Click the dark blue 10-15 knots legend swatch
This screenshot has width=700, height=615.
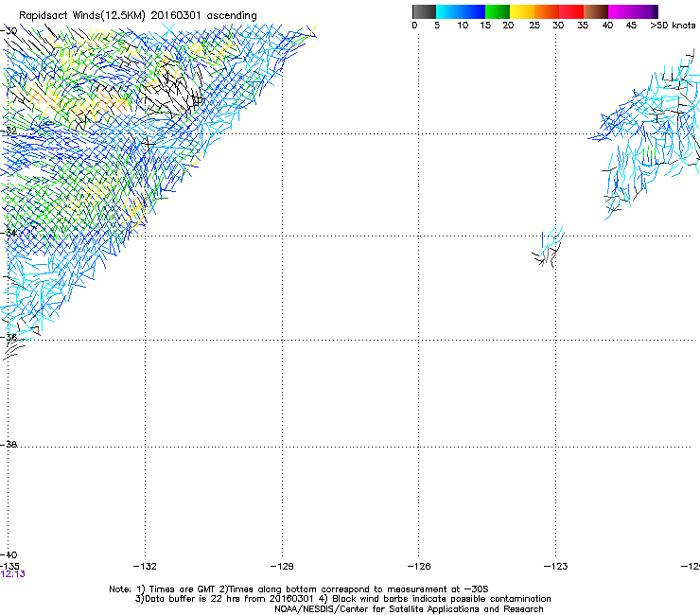[473, 11]
